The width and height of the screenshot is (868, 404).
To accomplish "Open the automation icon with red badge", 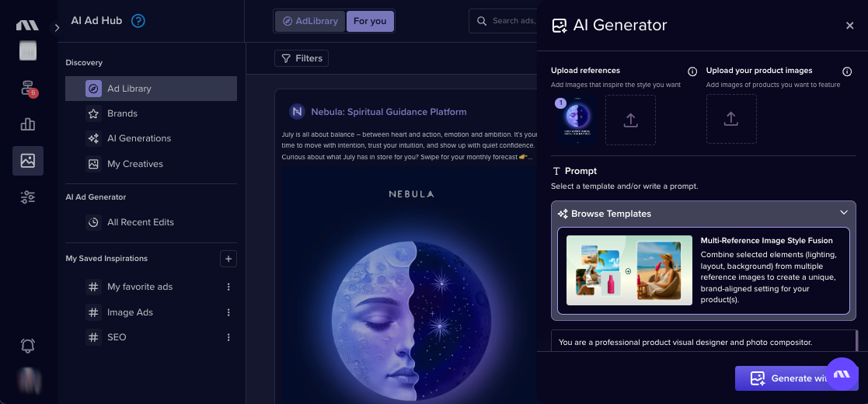I will coord(28,88).
